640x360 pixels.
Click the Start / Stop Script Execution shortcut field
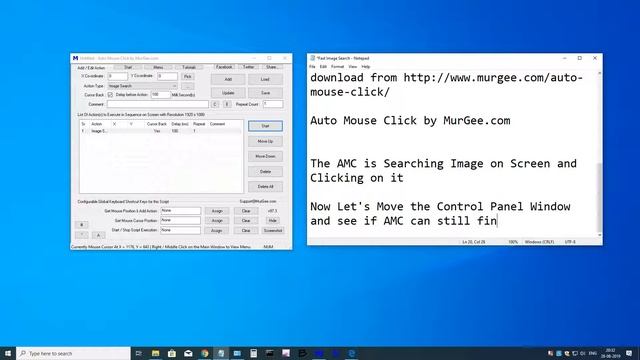(x=180, y=230)
